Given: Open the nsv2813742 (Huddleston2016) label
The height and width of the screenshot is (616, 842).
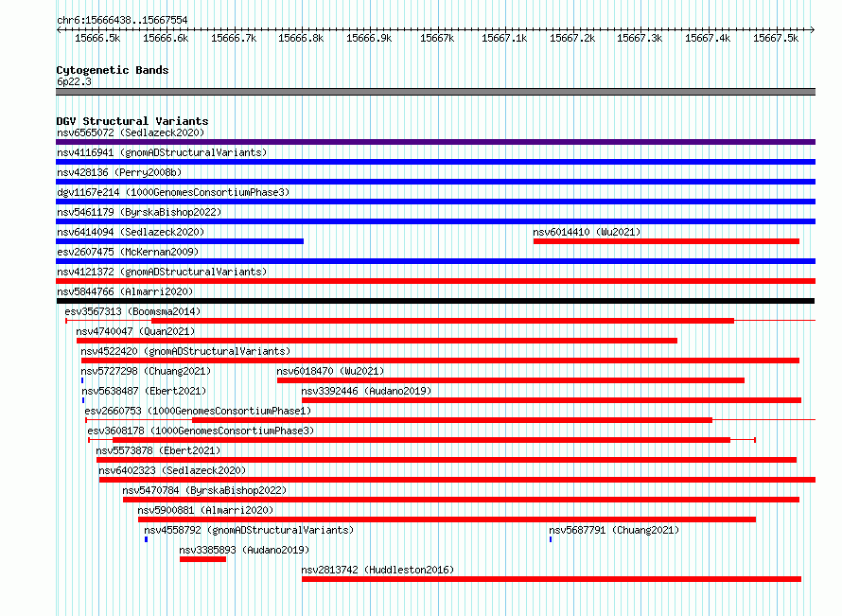Looking at the screenshot, I should (377, 570).
